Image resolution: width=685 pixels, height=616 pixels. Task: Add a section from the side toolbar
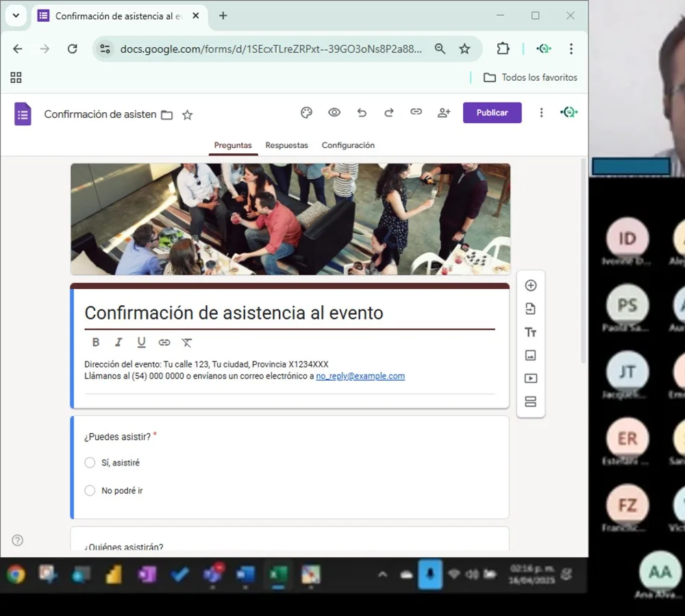click(x=530, y=402)
